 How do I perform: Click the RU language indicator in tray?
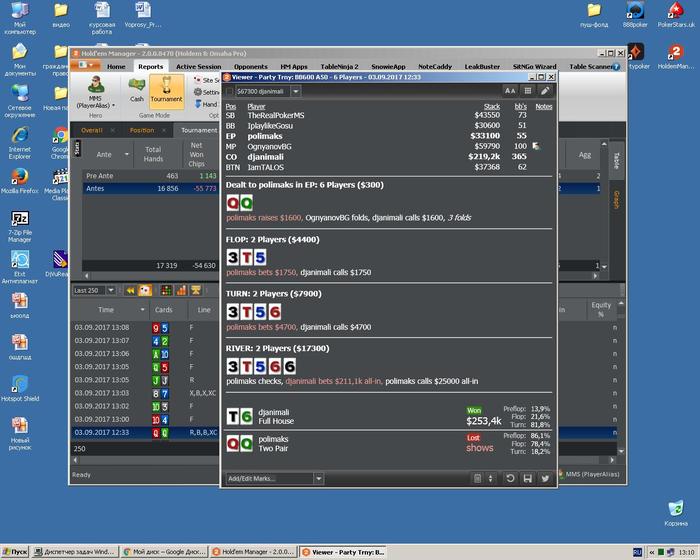pyautogui.click(x=637, y=552)
